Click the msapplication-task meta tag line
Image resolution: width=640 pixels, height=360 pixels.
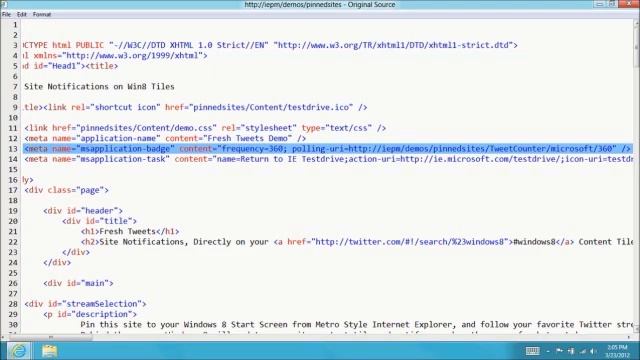(x=329, y=159)
